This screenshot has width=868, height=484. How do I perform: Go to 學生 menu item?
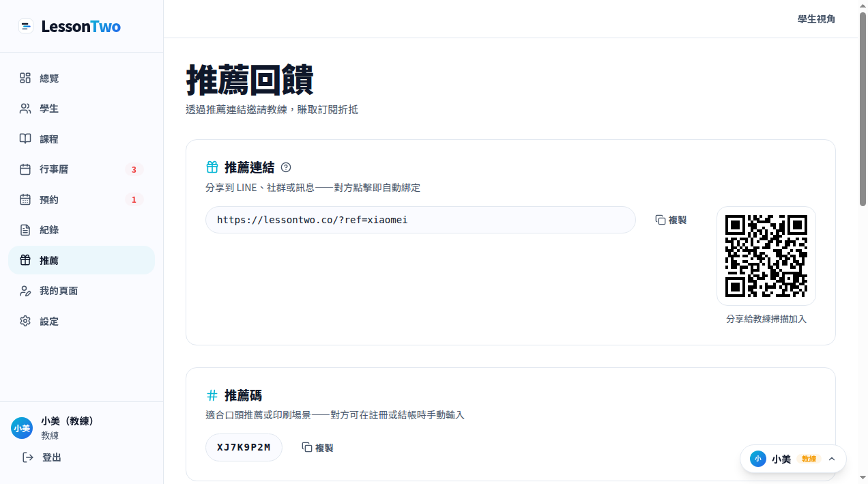(x=82, y=109)
